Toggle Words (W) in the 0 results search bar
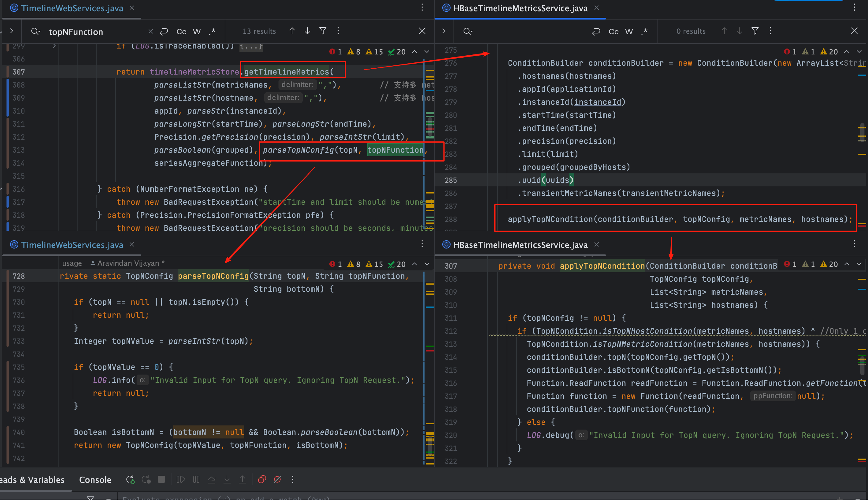This screenshot has height=500, width=868. [629, 32]
